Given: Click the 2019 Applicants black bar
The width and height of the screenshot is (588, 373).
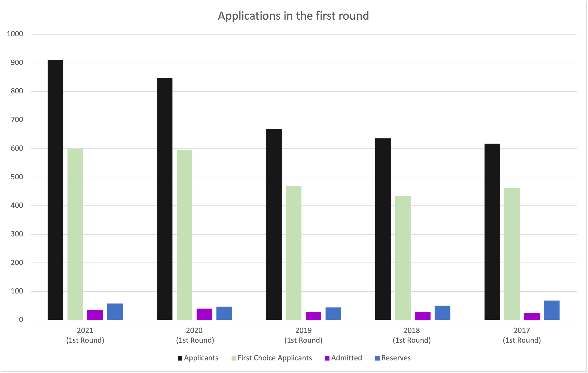Looking at the screenshot, I should pyautogui.click(x=274, y=224).
